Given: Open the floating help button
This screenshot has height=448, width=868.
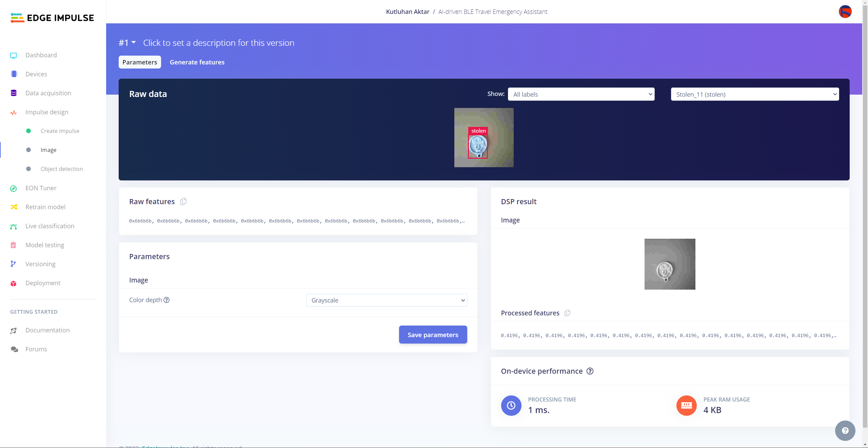Looking at the screenshot, I should pyautogui.click(x=845, y=430).
